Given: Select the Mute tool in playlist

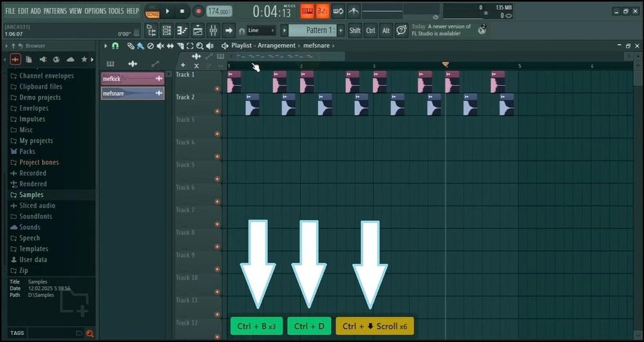Looking at the screenshot, I should [x=160, y=46].
